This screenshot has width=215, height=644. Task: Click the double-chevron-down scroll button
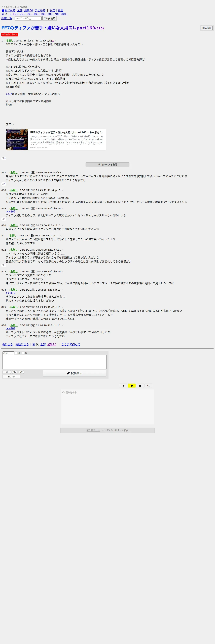coord(123,386)
